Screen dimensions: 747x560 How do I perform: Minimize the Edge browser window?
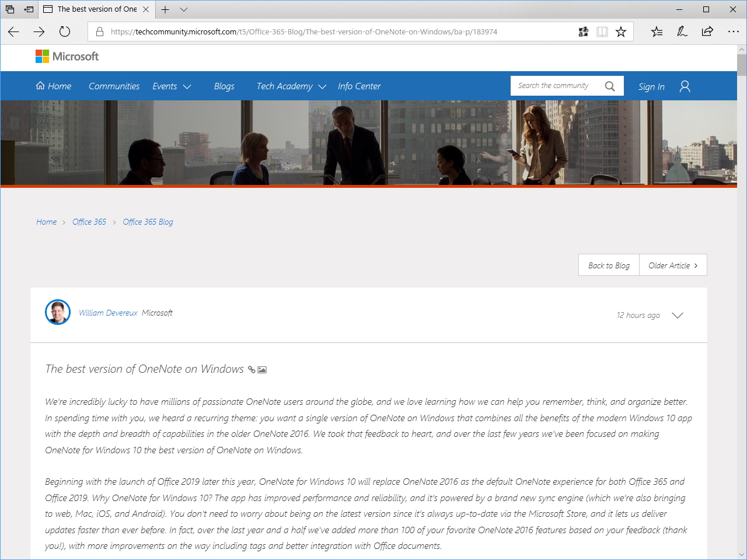point(679,9)
